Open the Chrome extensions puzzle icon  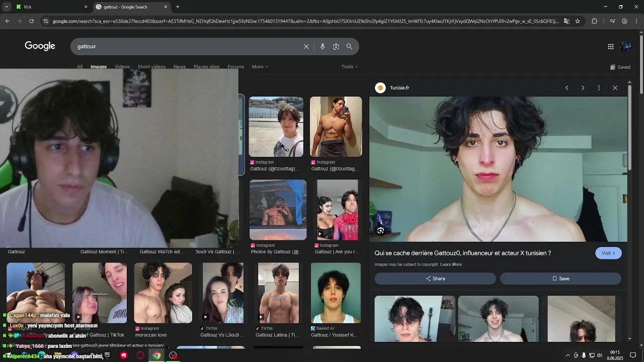click(x=594, y=21)
